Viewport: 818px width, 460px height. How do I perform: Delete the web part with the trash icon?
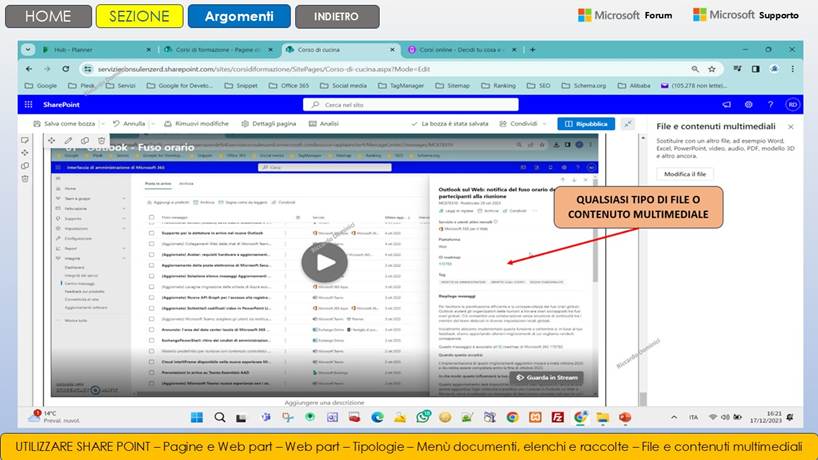(102, 140)
